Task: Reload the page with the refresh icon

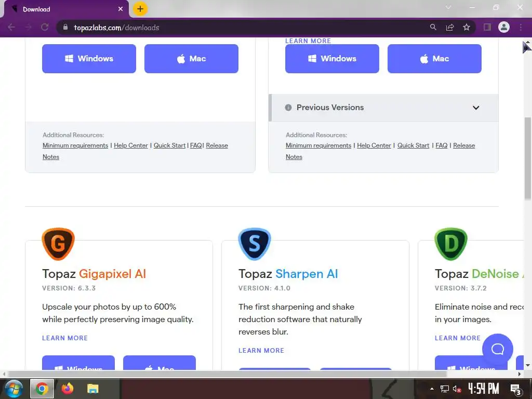Action: click(45, 27)
